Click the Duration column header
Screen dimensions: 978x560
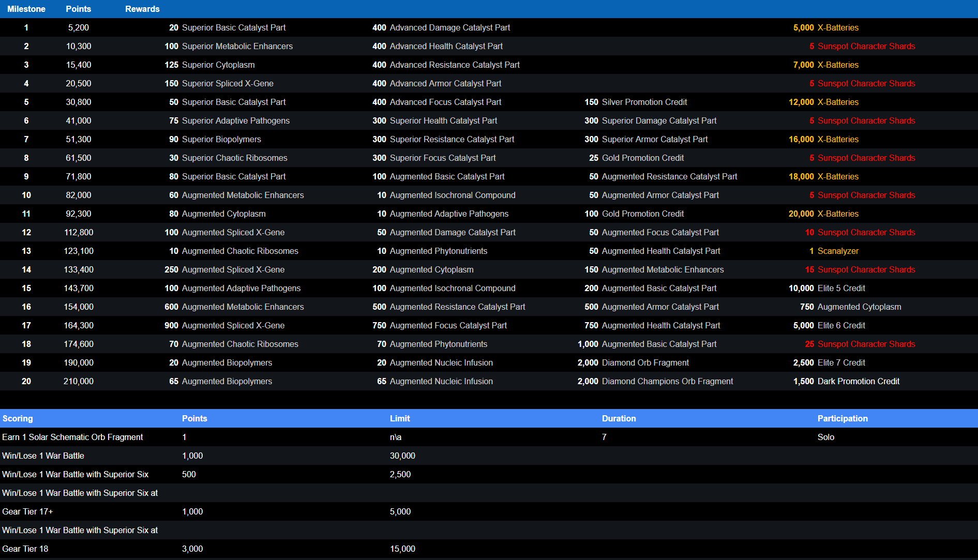pos(619,418)
